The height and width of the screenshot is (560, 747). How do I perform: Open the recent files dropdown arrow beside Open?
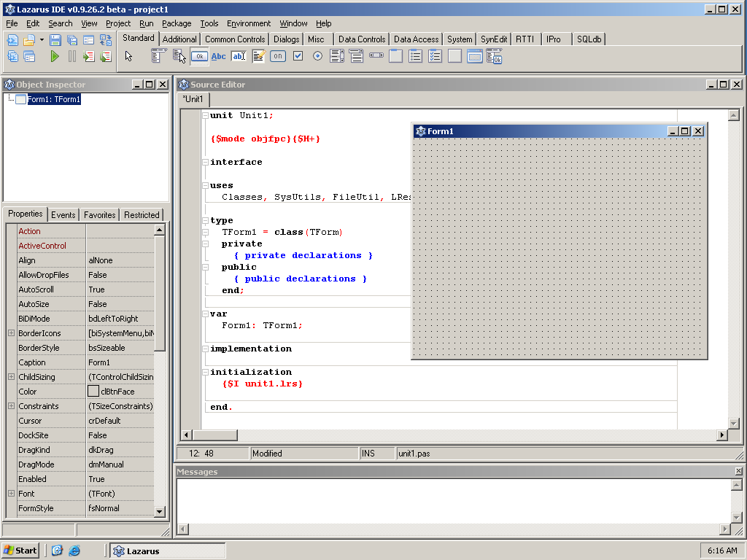[x=42, y=40]
